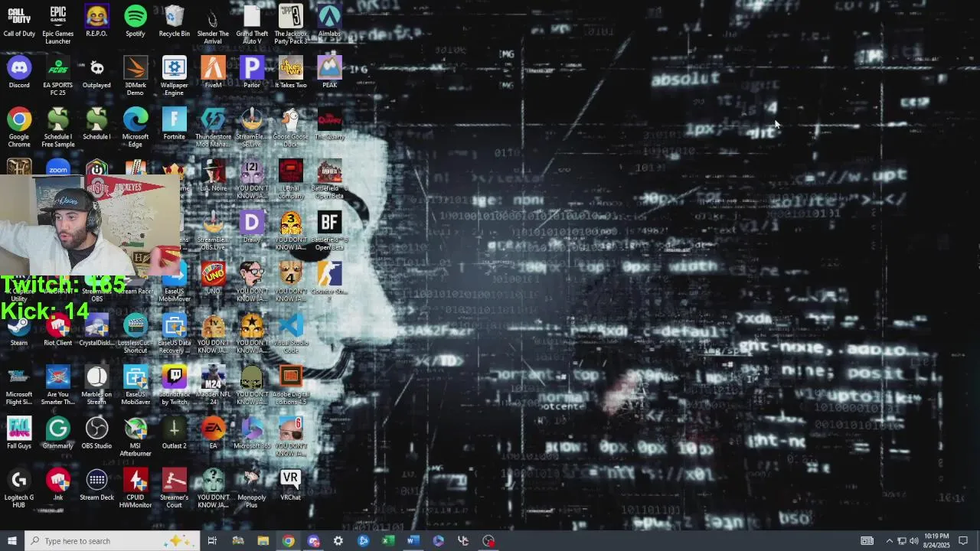Select the UNO game icon
The height and width of the screenshot is (551, 980).
click(213, 278)
